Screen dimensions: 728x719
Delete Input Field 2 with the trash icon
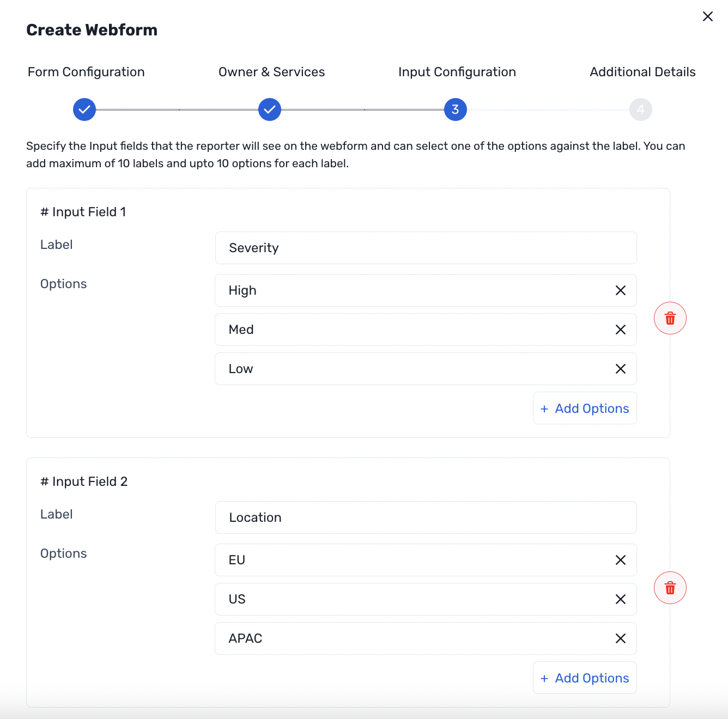point(670,588)
